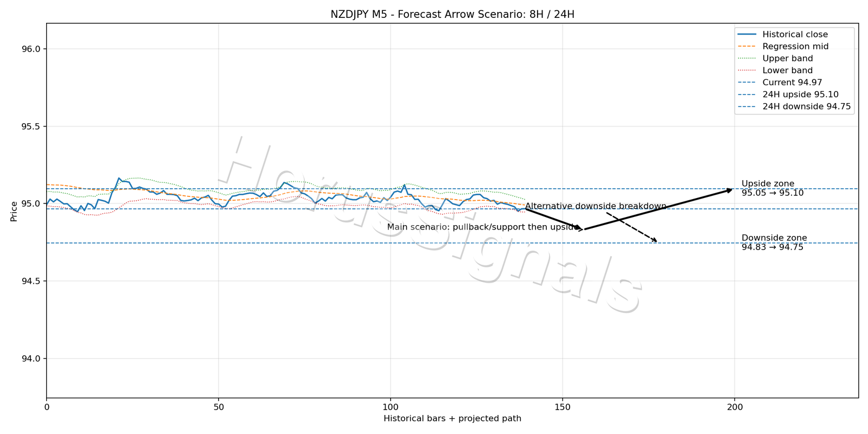
Task: Click the 'Price' y-axis label
Action: (14, 211)
